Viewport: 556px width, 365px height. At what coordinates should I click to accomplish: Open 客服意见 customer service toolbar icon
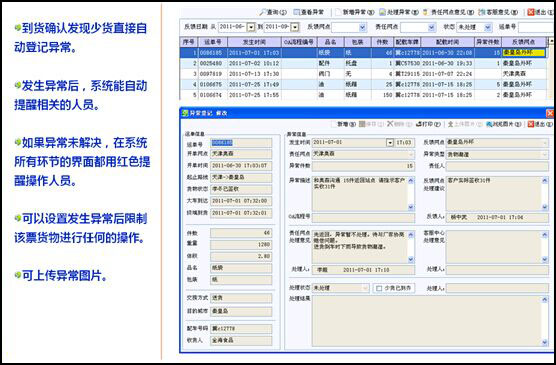[498, 12]
